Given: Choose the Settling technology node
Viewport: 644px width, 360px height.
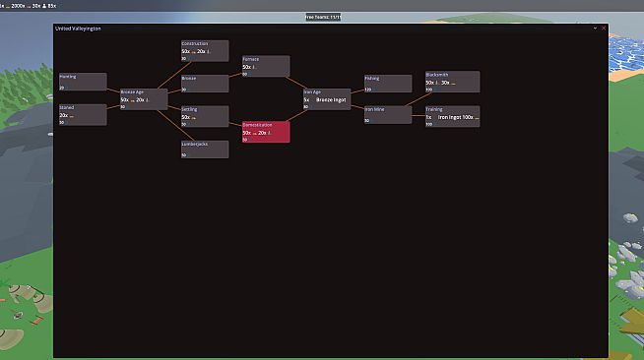Looking at the screenshot, I should [205, 116].
